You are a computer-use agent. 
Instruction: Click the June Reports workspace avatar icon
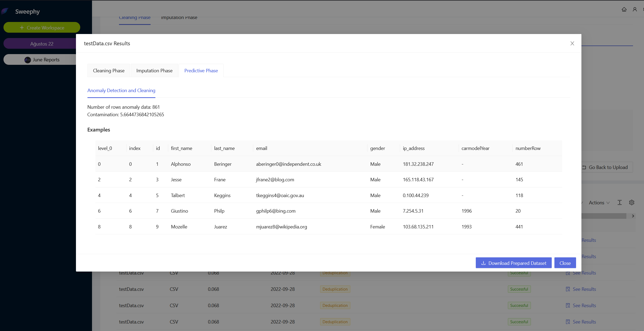tap(28, 60)
